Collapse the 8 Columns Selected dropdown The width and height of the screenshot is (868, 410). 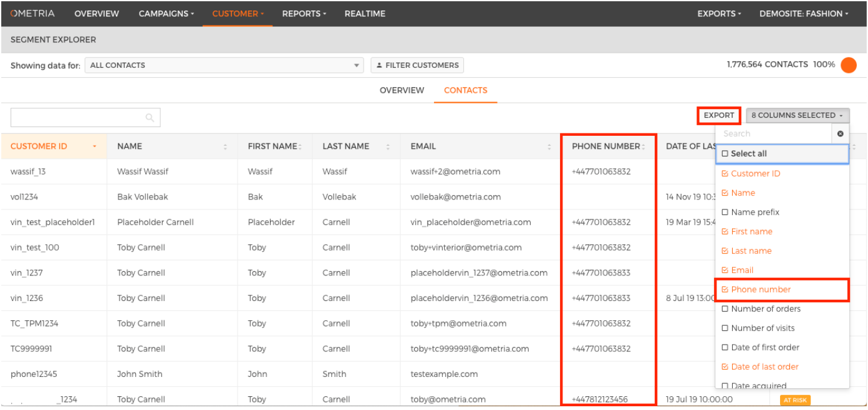pyautogui.click(x=798, y=115)
